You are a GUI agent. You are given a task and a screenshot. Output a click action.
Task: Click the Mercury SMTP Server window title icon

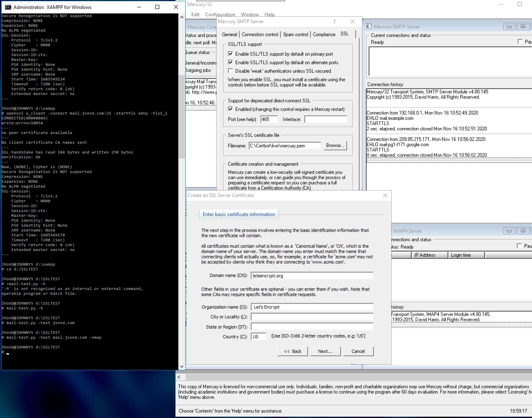[x=369, y=26]
